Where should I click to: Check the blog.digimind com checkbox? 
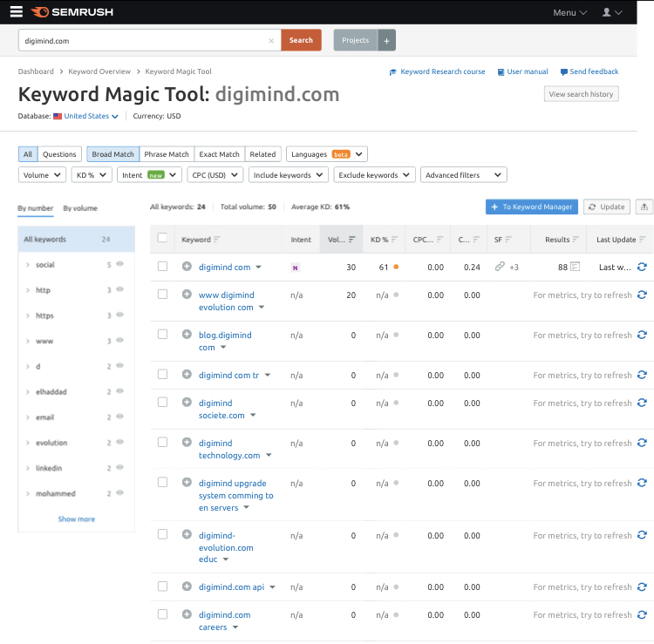163,335
